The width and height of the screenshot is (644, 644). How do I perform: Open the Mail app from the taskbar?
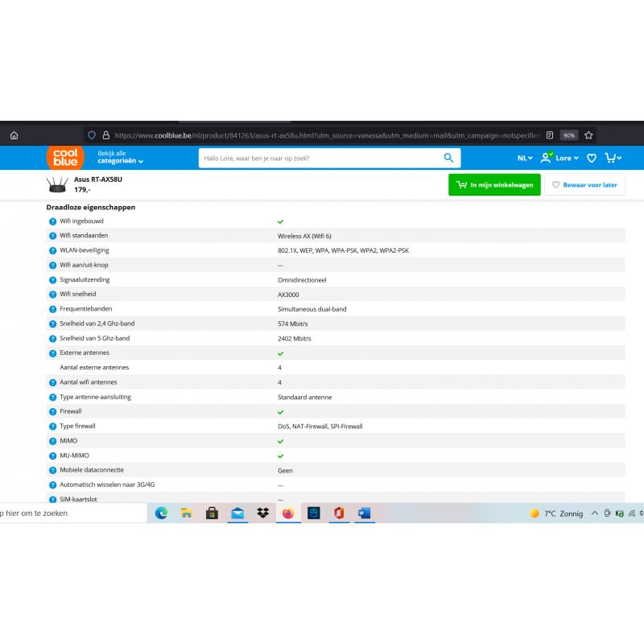[x=237, y=514]
